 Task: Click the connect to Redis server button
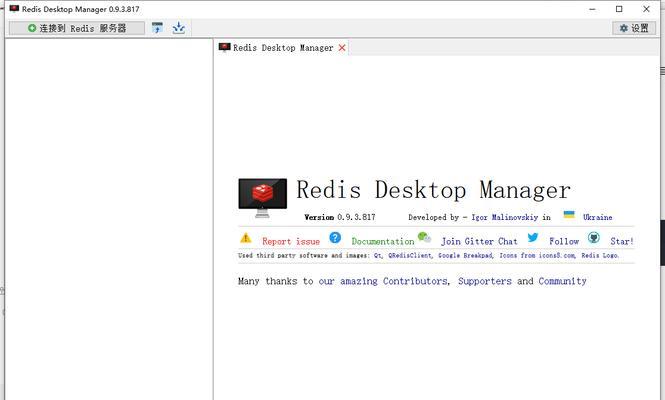coord(77,28)
